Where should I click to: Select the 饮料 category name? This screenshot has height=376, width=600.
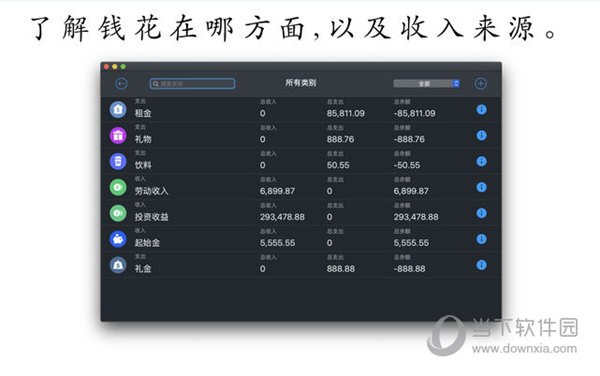143,165
